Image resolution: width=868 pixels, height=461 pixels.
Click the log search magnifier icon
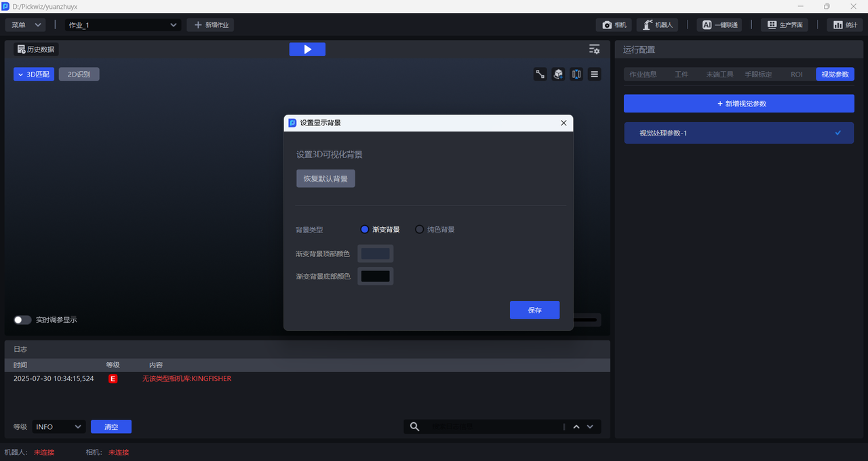(x=414, y=426)
